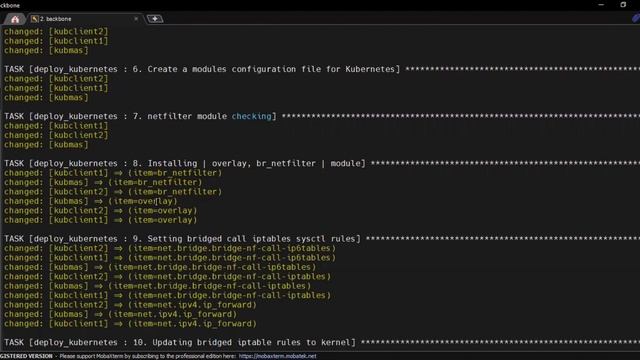The height and width of the screenshot is (360, 640).
Task: Click kubmas 'net.ipv4.ip_forward' line
Action: [121, 314]
